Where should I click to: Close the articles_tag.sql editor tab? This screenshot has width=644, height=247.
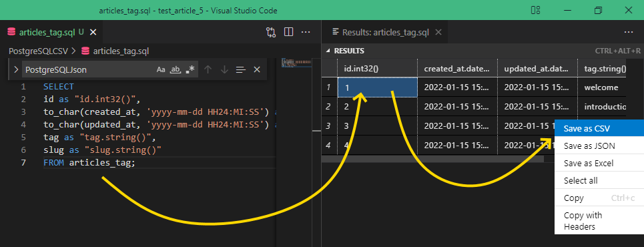point(93,32)
